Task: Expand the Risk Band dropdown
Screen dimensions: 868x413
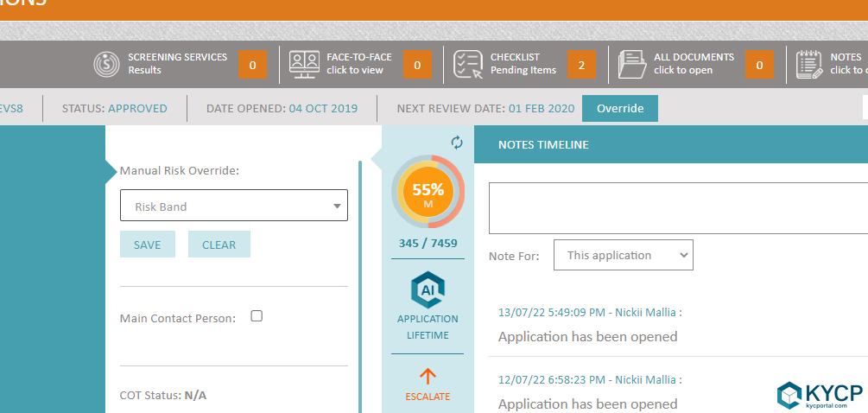Action: pos(233,206)
